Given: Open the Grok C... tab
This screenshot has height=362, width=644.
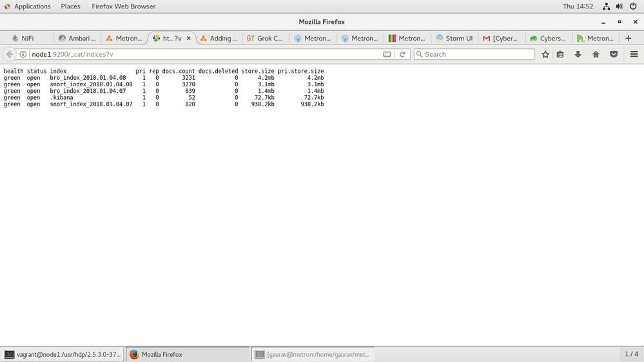Looking at the screenshot, I should click(265, 38).
